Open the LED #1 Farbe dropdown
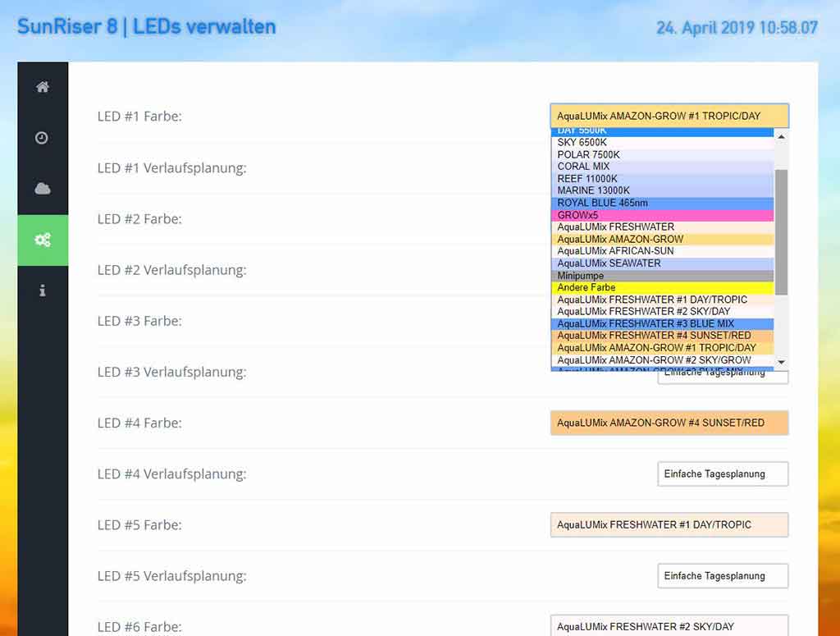Viewport: 840px width, 636px height. pyautogui.click(x=669, y=116)
